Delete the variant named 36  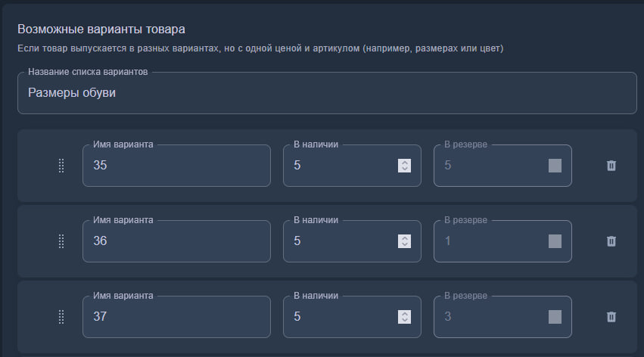pos(611,241)
